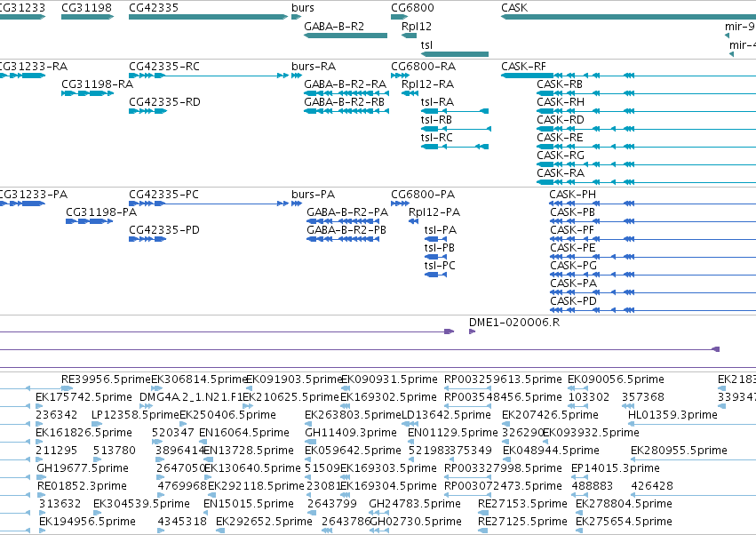Select protein CASK-PG
The height and width of the screenshot is (535, 756).
pyautogui.click(x=653, y=275)
